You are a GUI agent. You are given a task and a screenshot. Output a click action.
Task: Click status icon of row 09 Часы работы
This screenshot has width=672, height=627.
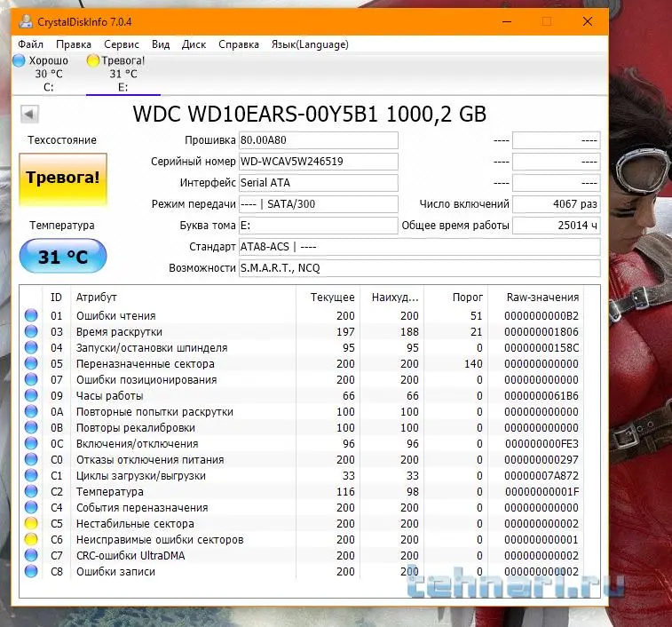coord(31,395)
